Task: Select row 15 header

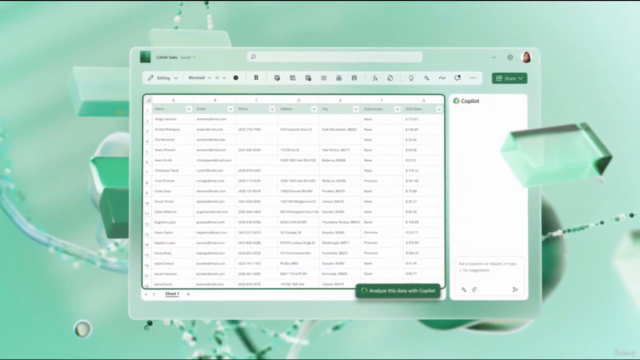Action: 148,254
